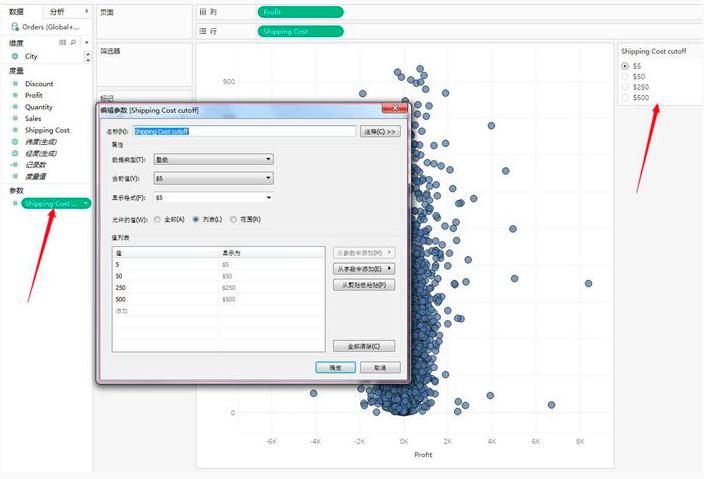Click the hash icon beside Shipping Cost measure
704x479 pixels.
pyautogui.click(x=15, y=130)
